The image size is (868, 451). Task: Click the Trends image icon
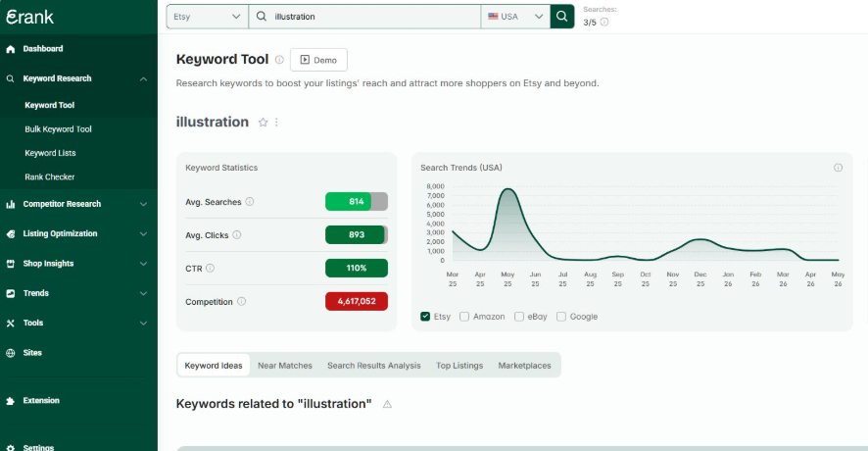(x=10, y=294)
